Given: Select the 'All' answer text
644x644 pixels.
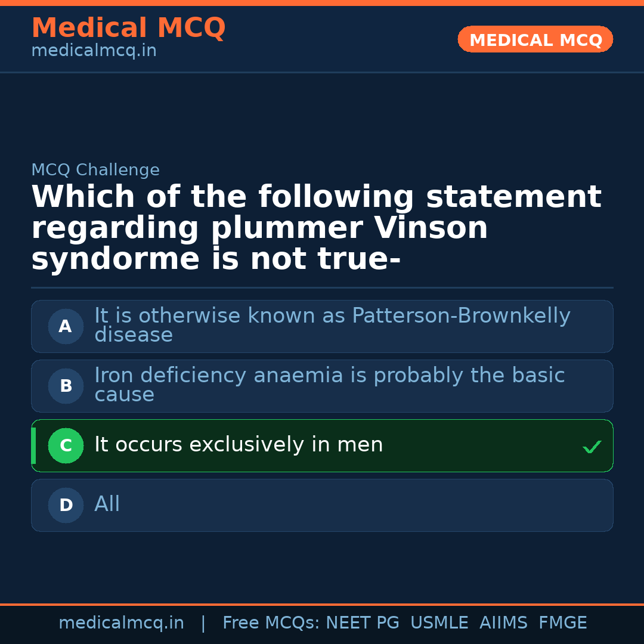Looking at the screenshot, I should (x=107, y=504).
